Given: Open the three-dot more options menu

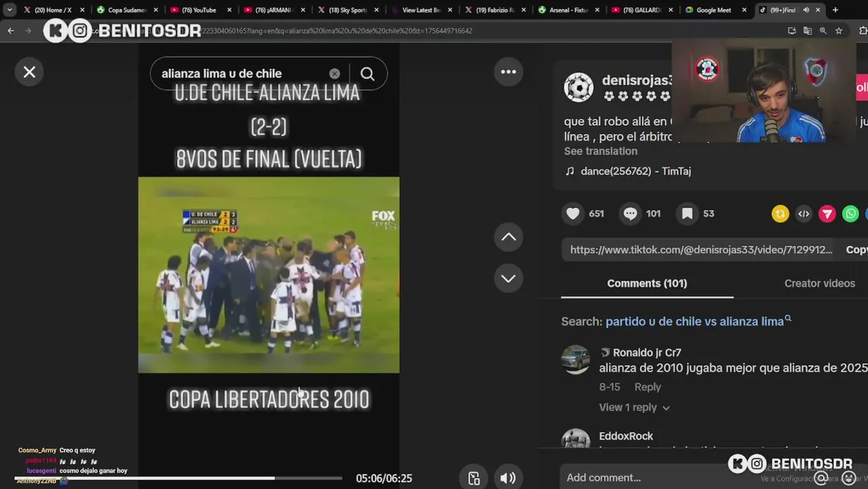Looking at the screenshot, I should tap(508, 71).
